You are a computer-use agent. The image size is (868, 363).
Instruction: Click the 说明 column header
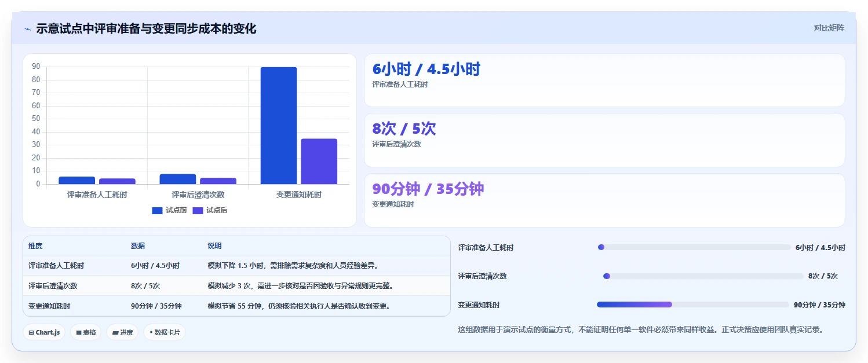click(x=214, y=246)
